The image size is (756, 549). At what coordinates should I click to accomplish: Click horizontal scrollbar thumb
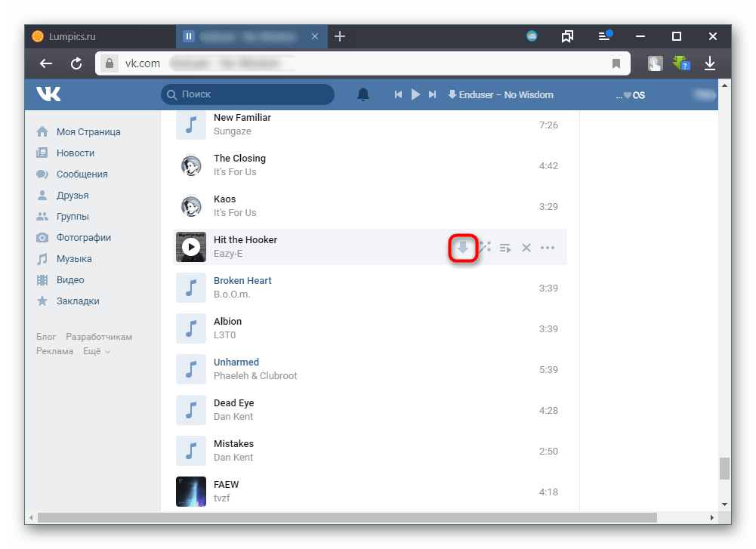(347, 518)
